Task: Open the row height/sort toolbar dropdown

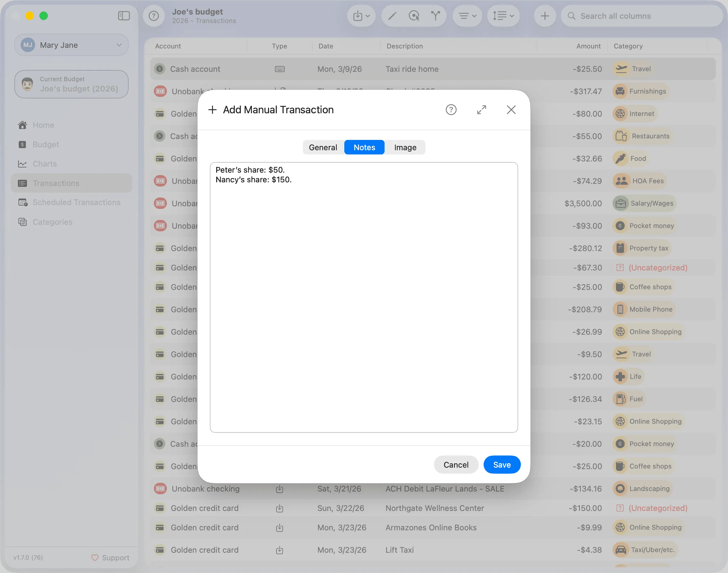Action: point(503,16)
